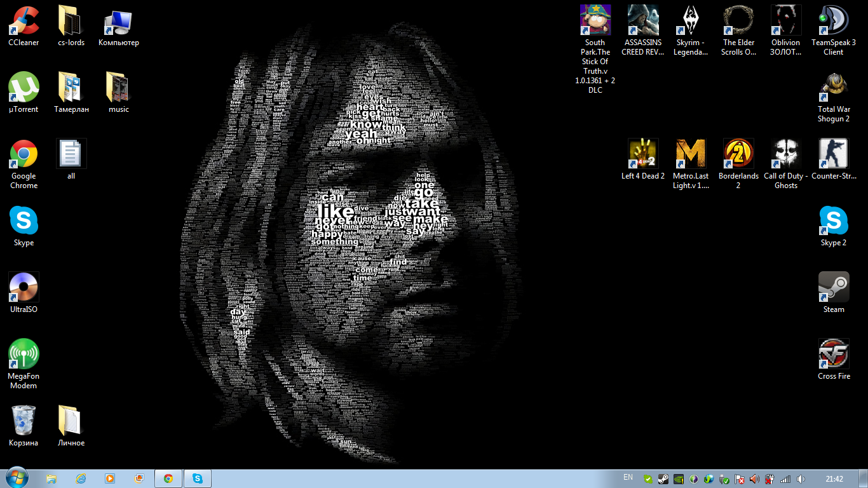Open the pinned taskbar item next to Media Player
Screen dimensions: 868x488
(139, 478)
